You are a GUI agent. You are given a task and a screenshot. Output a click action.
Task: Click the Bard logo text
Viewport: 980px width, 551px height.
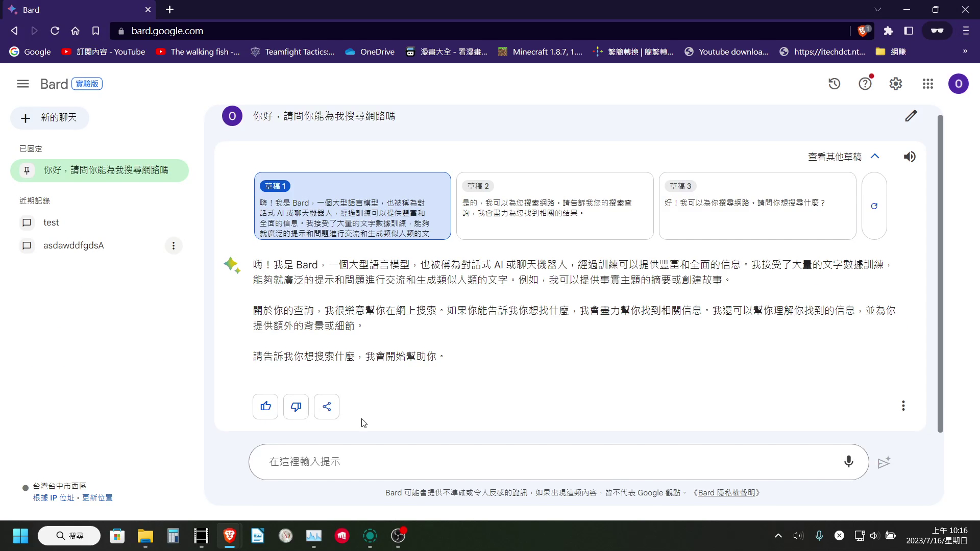point(54,84)
